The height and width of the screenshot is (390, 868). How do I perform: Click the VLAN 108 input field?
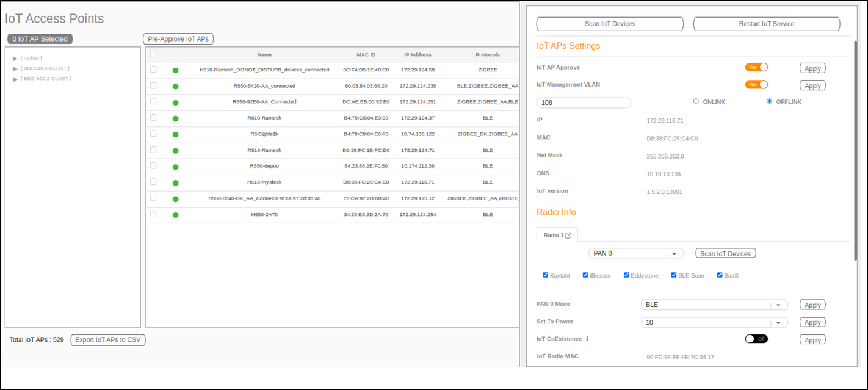pyautogui.click(x=584, y=103)
